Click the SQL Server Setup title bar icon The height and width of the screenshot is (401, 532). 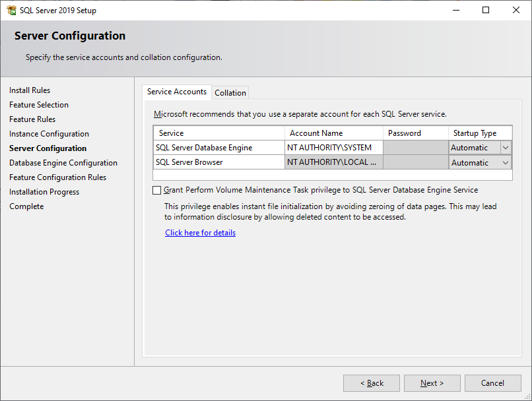[11, 10]
